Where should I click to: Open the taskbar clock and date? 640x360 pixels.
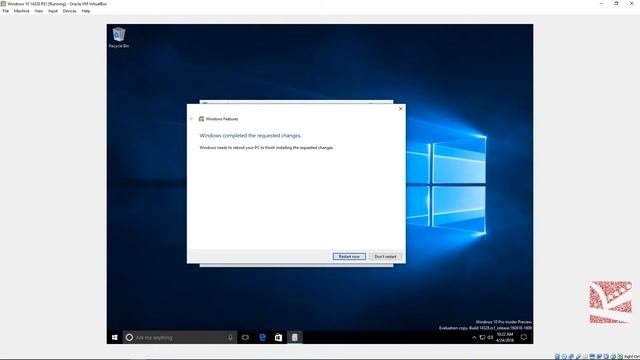(x=505, y=338)
